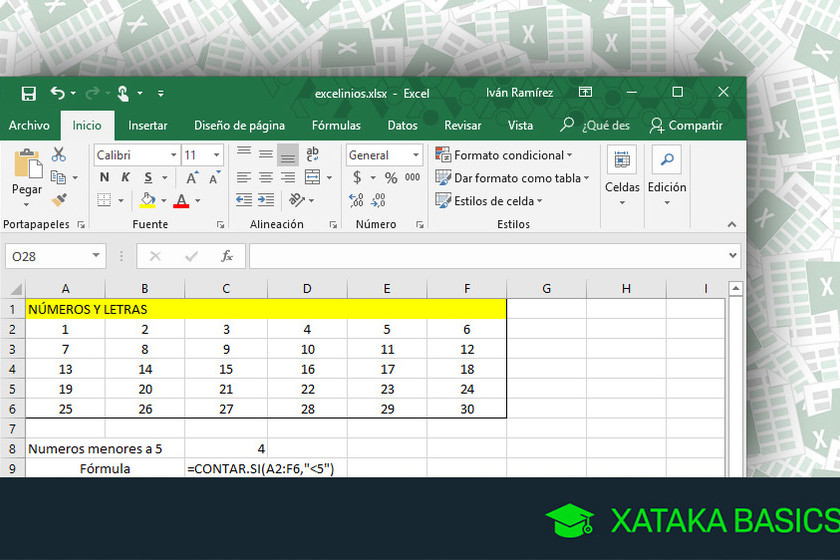Click the Copy icon
Viewport: 840px width, 560px height.
click(x=58, y=177)
